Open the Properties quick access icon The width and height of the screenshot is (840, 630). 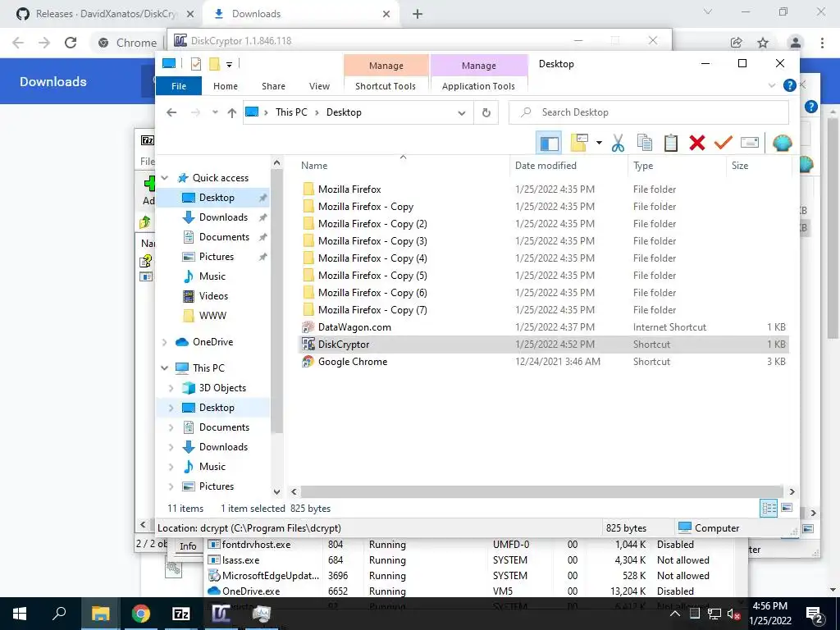[195, 64]
